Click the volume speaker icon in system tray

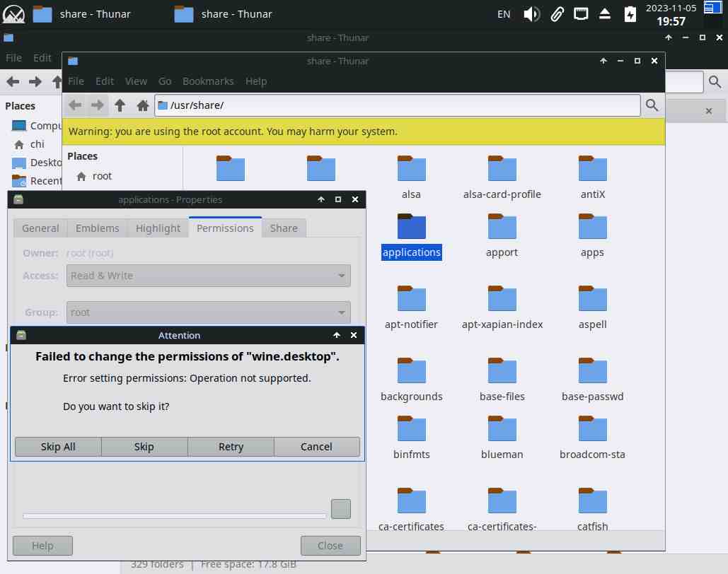531,14
